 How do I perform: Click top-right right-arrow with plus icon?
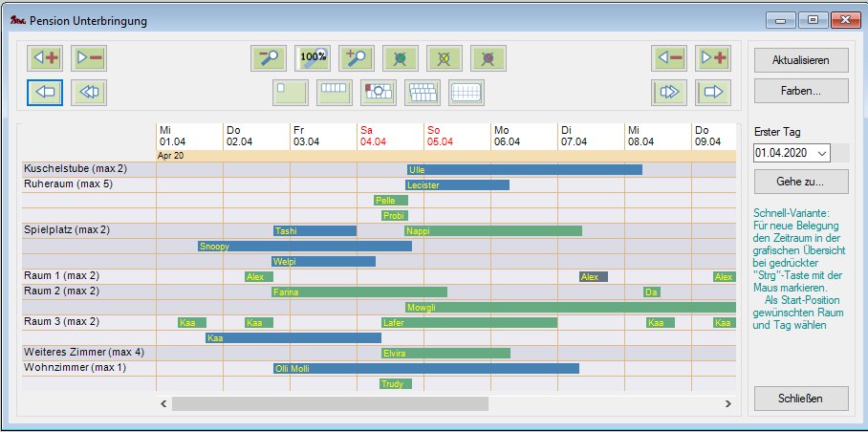click(712, 58)
